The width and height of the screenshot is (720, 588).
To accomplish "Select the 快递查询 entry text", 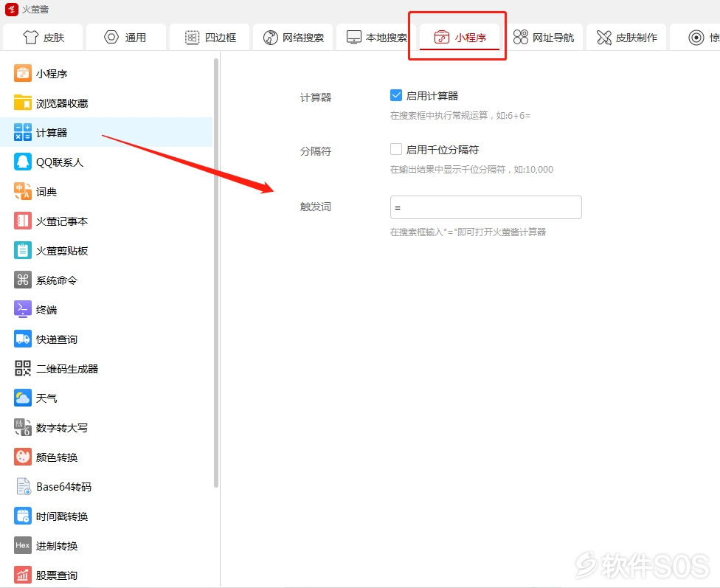I will click(57, 339).
